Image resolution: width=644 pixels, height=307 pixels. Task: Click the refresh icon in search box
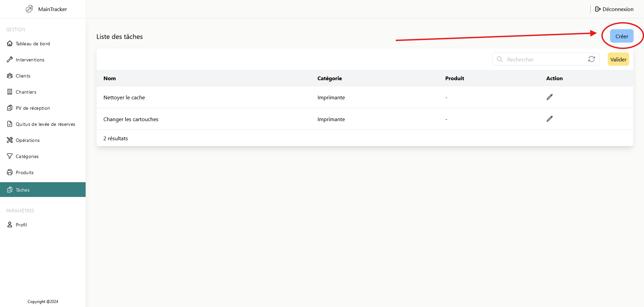click(x=591, y=59)
